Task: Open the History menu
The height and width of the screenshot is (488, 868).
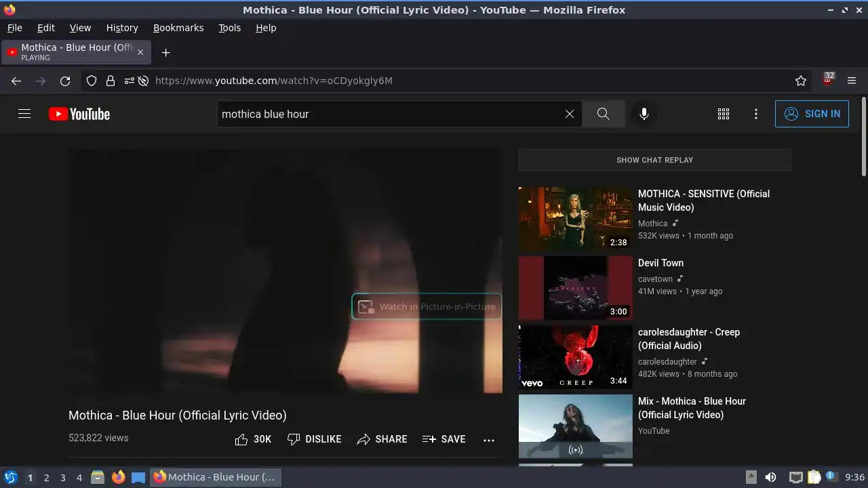Action: pos(122,28)
